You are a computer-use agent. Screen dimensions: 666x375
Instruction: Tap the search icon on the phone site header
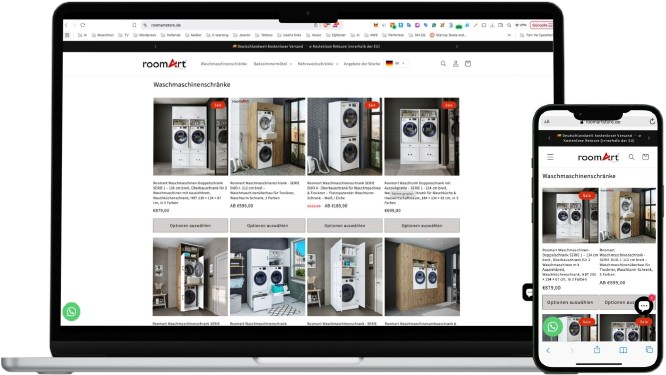coord(631,157)
